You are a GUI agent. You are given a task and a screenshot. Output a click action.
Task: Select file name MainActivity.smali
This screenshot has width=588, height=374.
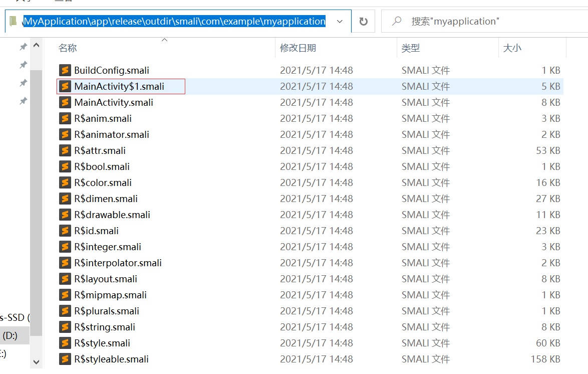point(114,102)
